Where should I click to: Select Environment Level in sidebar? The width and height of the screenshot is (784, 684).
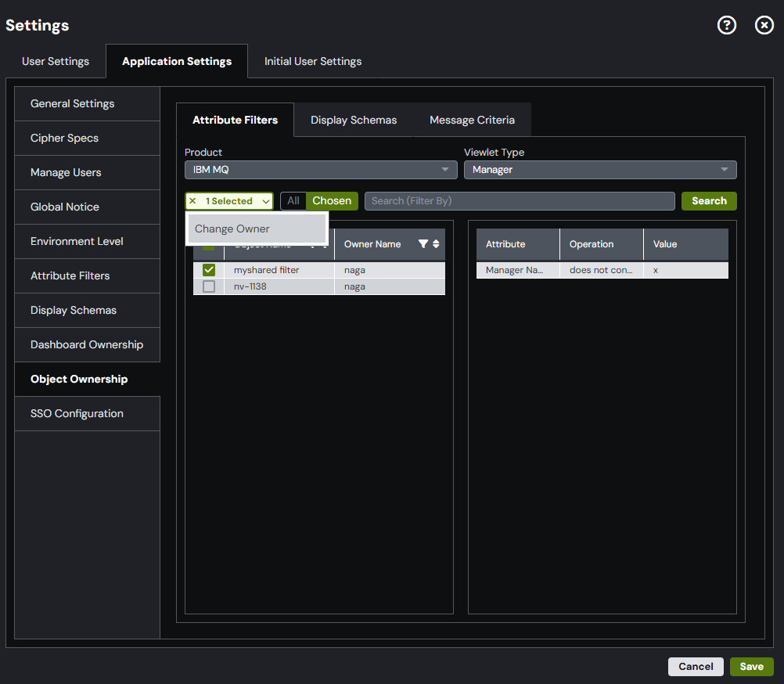tap(88, 242)
